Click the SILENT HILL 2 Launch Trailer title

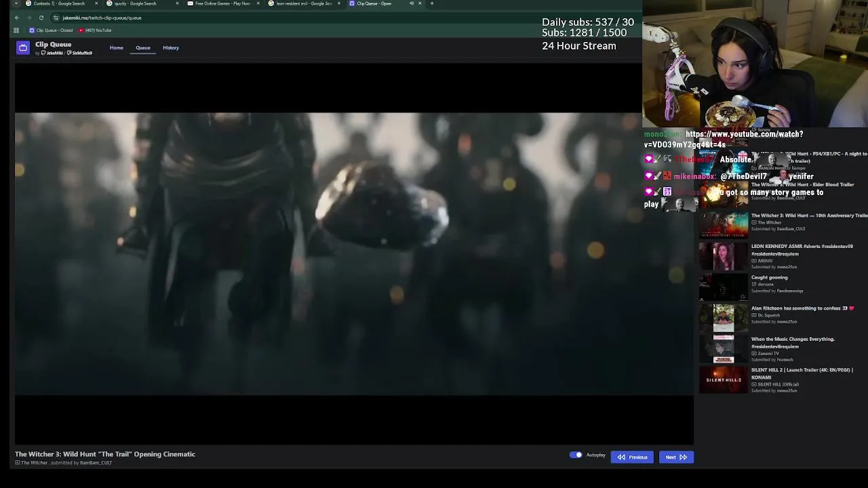[x=802, y=373]
